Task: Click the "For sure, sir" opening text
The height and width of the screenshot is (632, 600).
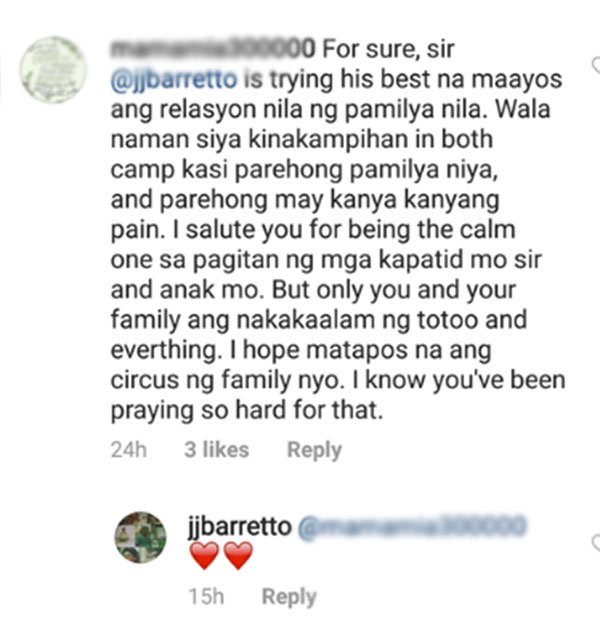Action: coord(388,49)
